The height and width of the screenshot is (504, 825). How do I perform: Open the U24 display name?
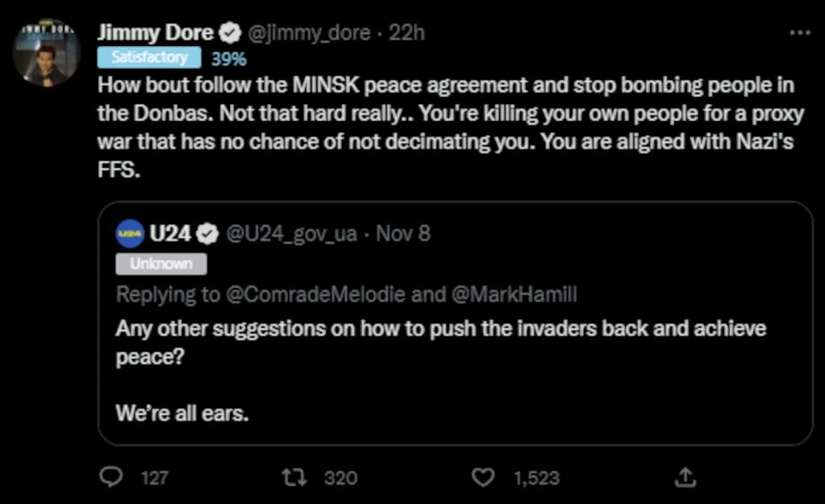click(x=169, y=234)
